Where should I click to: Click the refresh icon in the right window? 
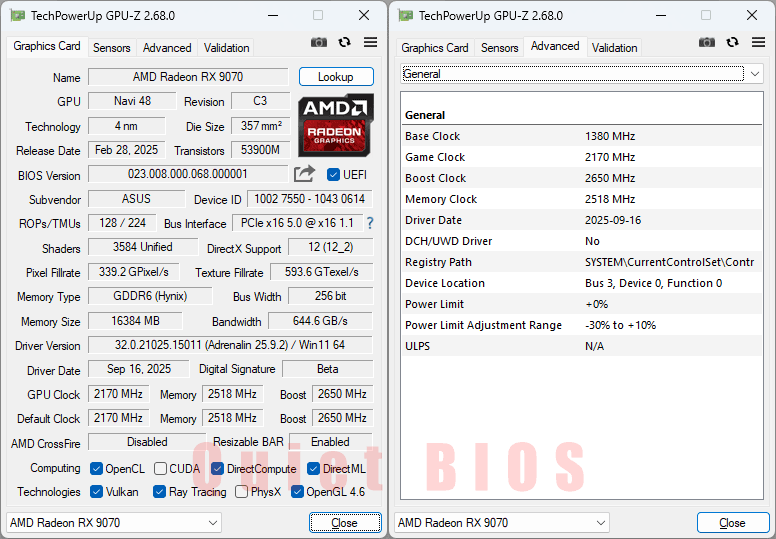coord(733,42)
